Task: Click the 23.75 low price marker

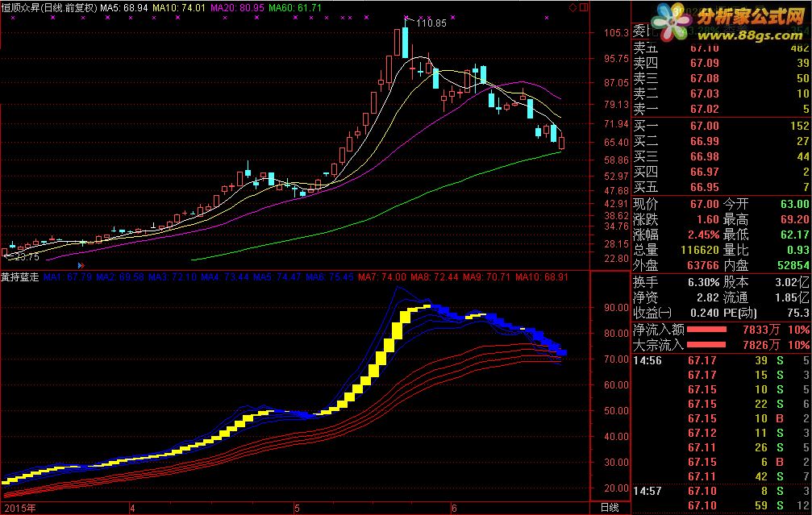Action: click(26, 257)
